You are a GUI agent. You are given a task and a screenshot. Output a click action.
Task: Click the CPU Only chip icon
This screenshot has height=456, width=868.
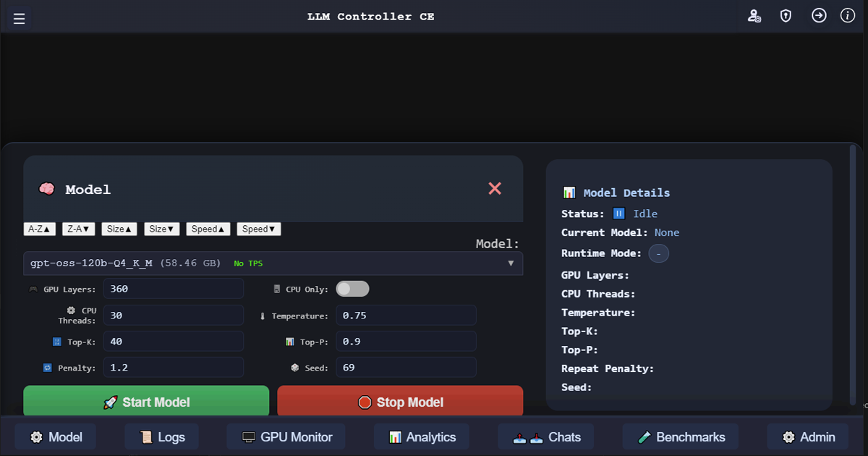(x=277, y=289)
